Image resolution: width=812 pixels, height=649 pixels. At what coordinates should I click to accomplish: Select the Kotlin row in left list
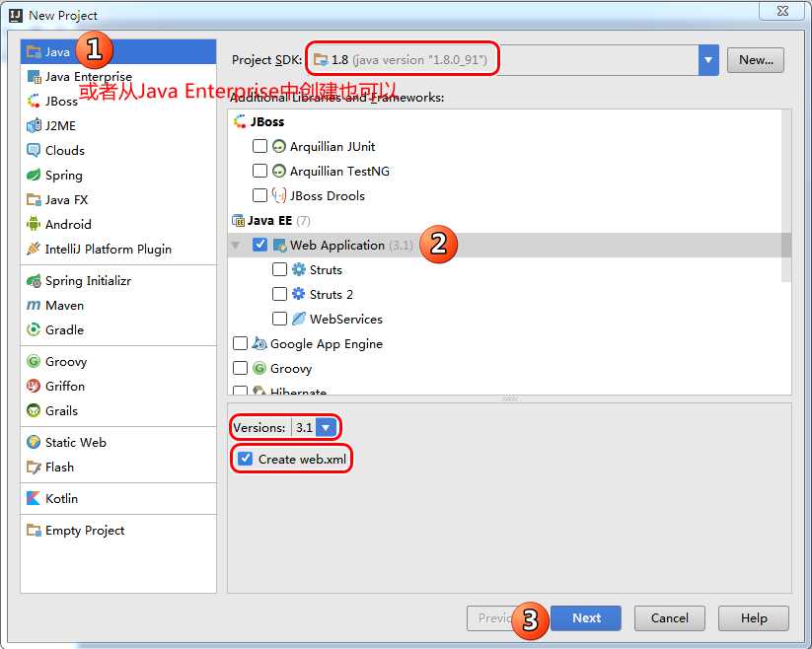(x=118, y=498)
